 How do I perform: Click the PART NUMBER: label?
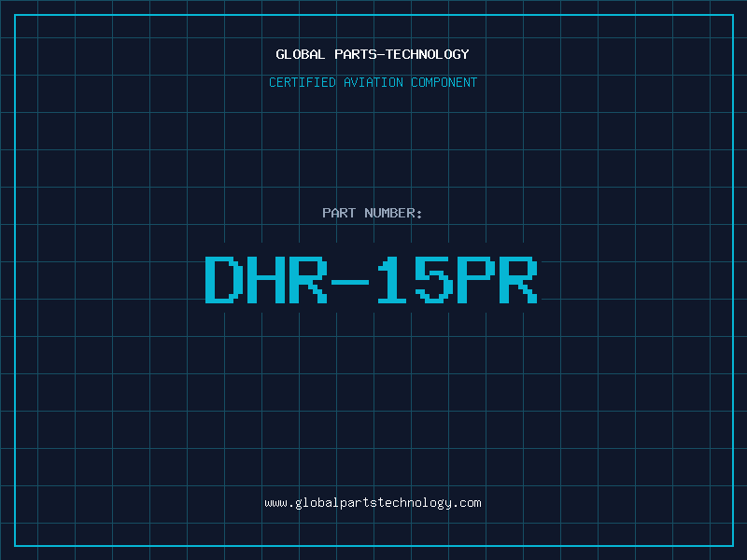[373, 213]
